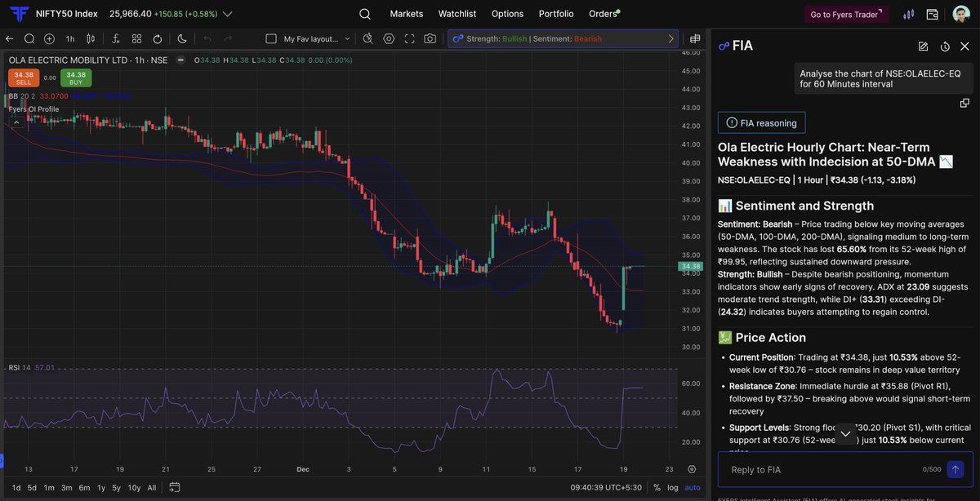Open the candlestick chart style selector
Viewport: 980px width, 501px height.
coord(91,38)
